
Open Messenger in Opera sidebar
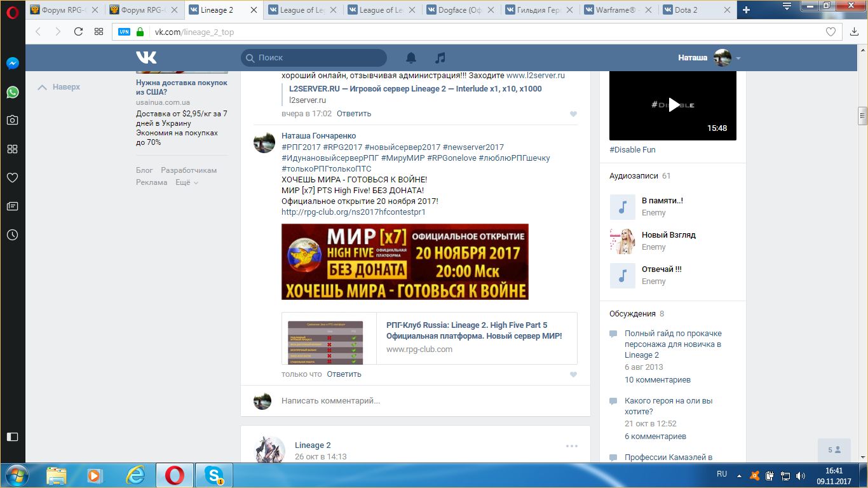point(12,64)
